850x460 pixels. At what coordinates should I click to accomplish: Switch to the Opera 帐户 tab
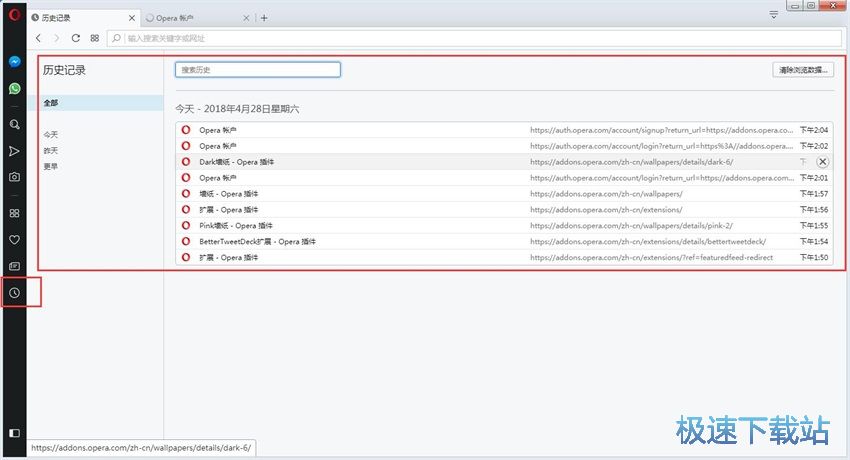[x=198, y=18]
